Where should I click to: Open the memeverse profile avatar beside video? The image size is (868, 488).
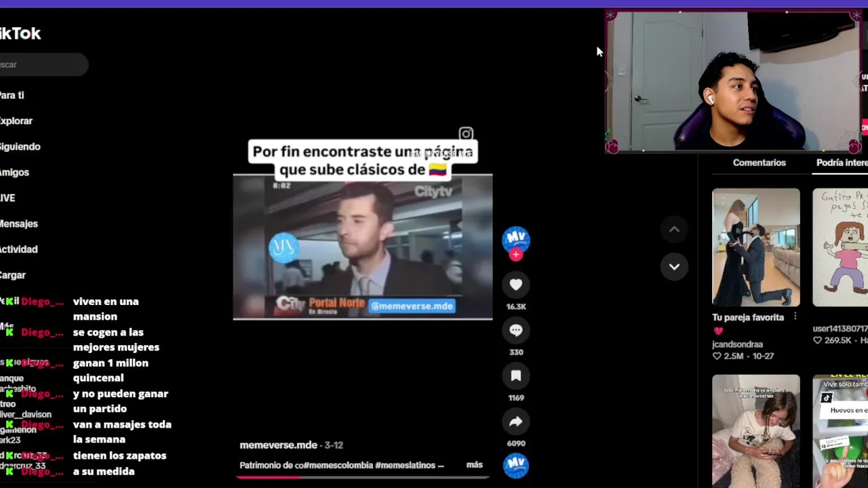click(516, 239)
